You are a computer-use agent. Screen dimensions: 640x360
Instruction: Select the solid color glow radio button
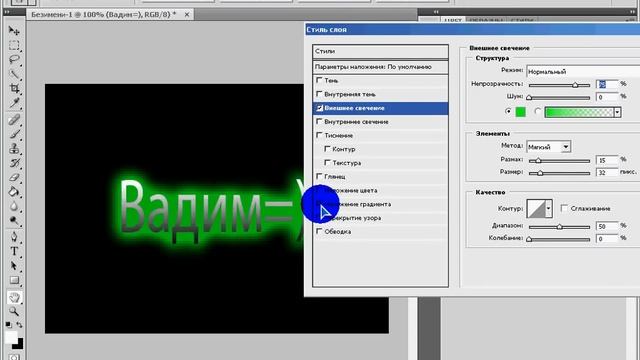(x=508, y=111)
